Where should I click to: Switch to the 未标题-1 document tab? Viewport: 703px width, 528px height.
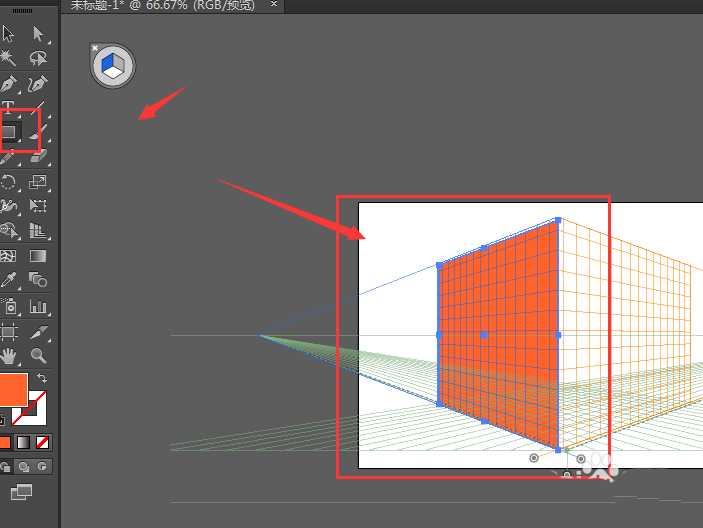pyautogui.click(x=162, y=5)
